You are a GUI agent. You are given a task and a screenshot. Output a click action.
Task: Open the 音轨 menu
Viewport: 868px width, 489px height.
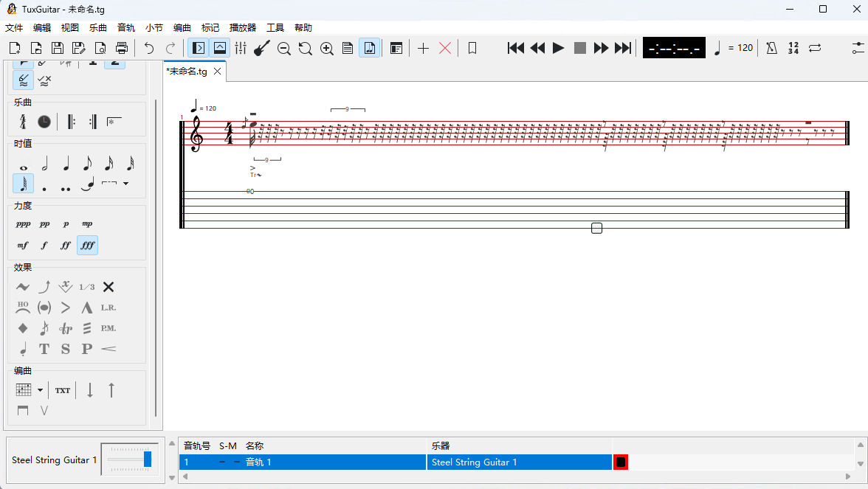coord(125,28)
